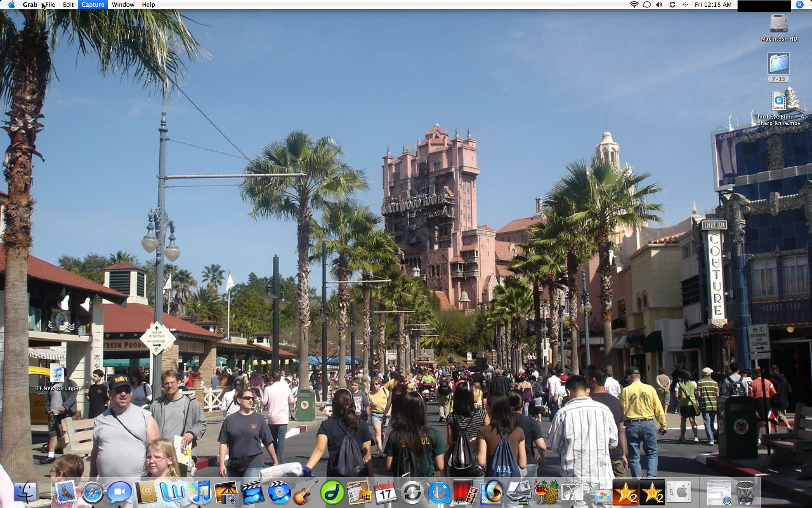
Task: Open System Preferences from the Dock
Action: (x=679, y=493)
